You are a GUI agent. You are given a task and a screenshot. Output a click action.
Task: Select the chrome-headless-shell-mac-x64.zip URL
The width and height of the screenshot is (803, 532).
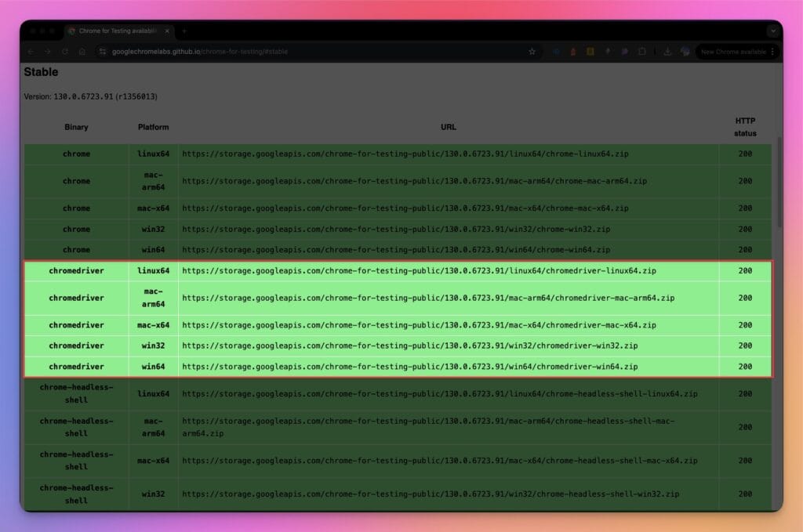440,461
